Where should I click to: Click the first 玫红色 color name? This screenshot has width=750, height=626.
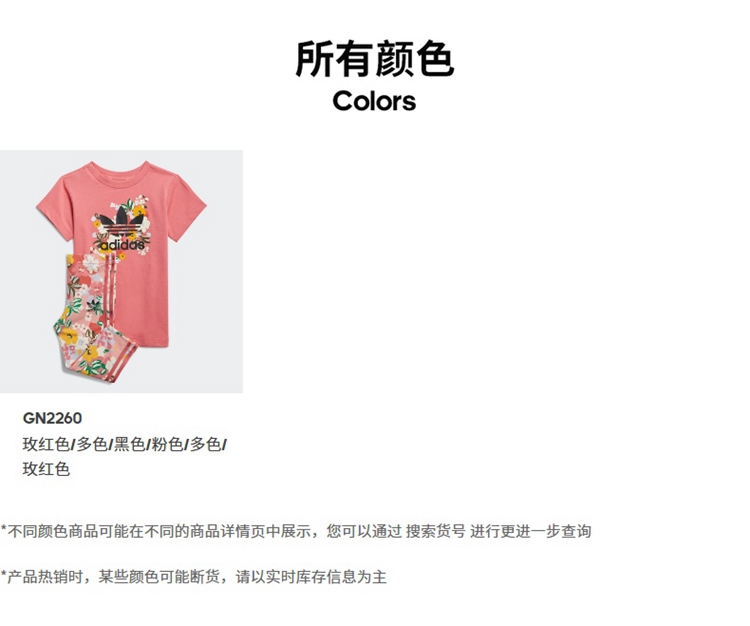pos(46,444)
